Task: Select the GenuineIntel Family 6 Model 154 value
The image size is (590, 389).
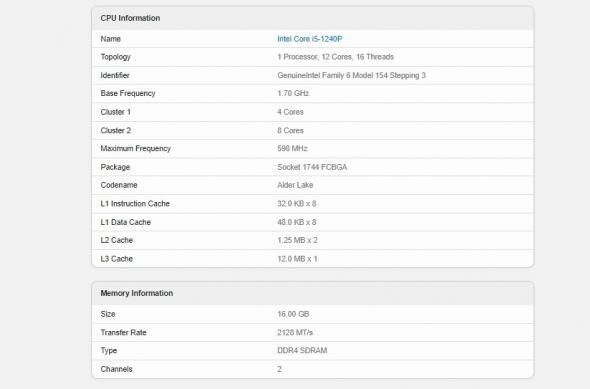Action: click(351, 75)
